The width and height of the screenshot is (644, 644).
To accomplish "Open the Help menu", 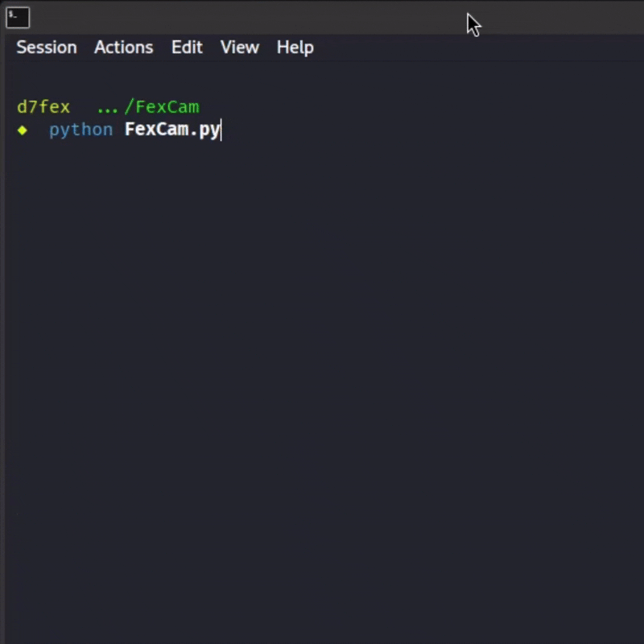I will 295,47.
